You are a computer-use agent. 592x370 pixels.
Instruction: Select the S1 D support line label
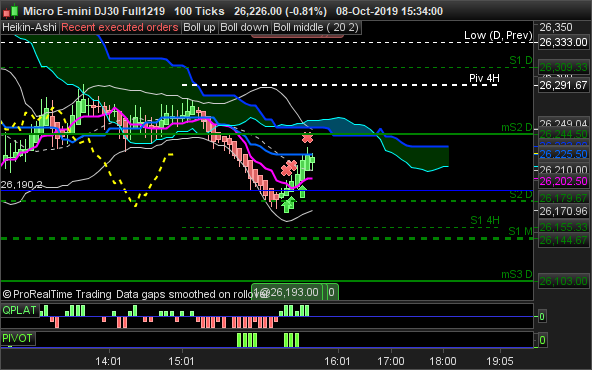[520, 60]
